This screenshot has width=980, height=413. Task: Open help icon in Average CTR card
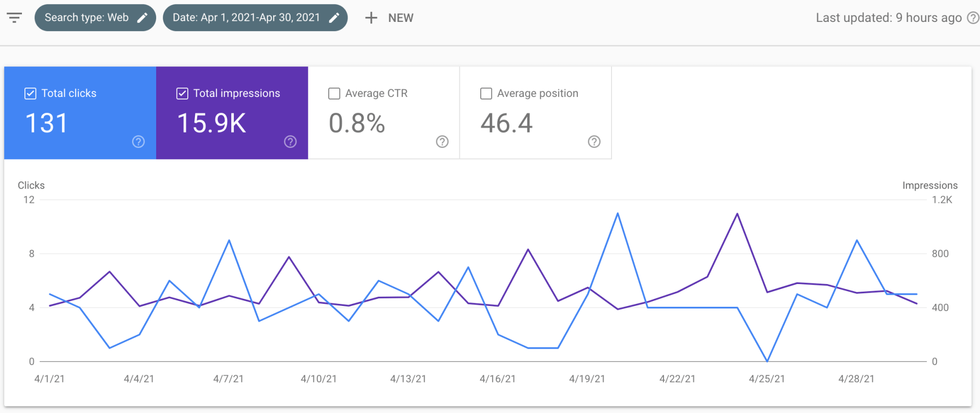(442, 142)
